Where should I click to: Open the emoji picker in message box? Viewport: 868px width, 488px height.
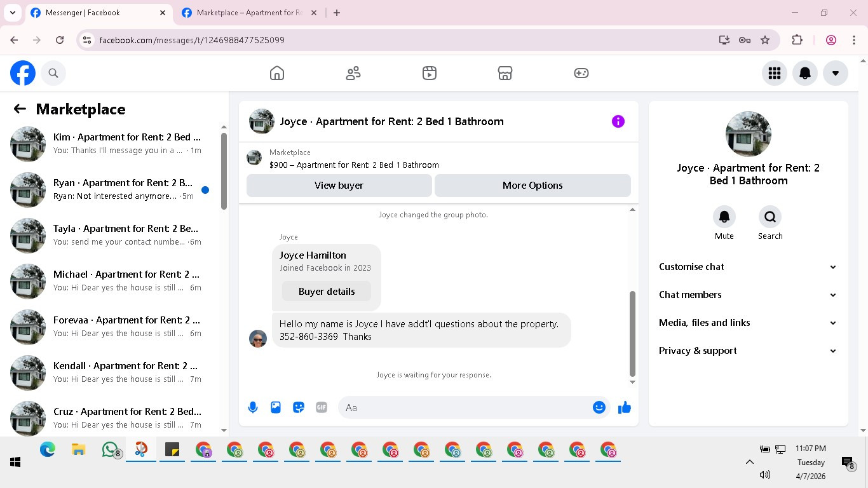point(599,407)
